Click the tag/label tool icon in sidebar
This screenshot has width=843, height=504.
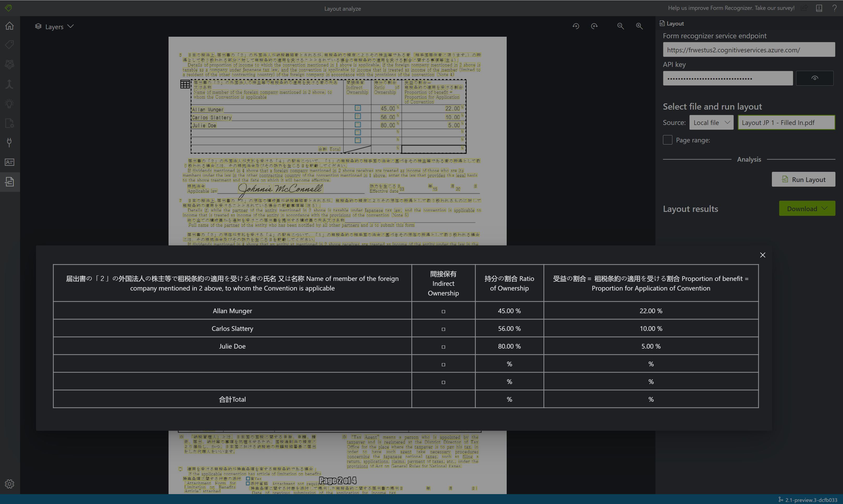[10, 45]
